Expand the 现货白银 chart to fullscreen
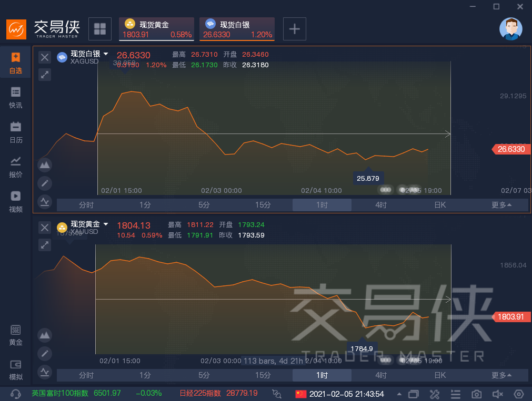532x401 pixels. click(44, 75)
